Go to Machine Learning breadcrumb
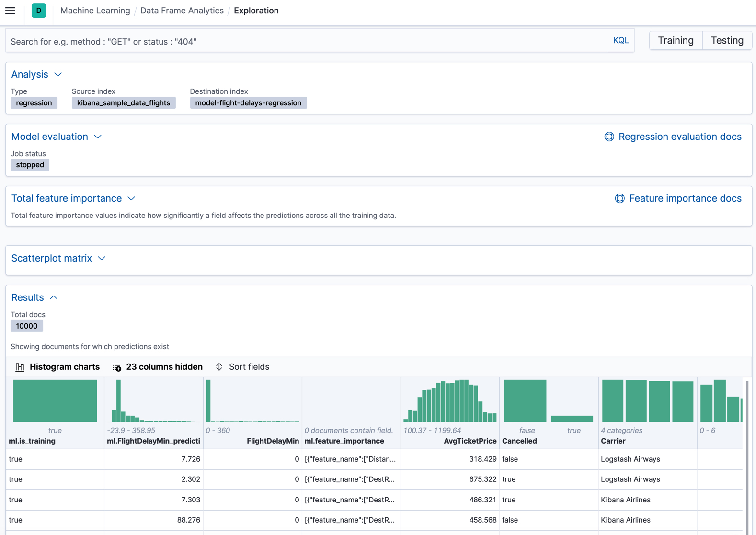The height and width of the screenshot is (535, 756). point(95,11)
